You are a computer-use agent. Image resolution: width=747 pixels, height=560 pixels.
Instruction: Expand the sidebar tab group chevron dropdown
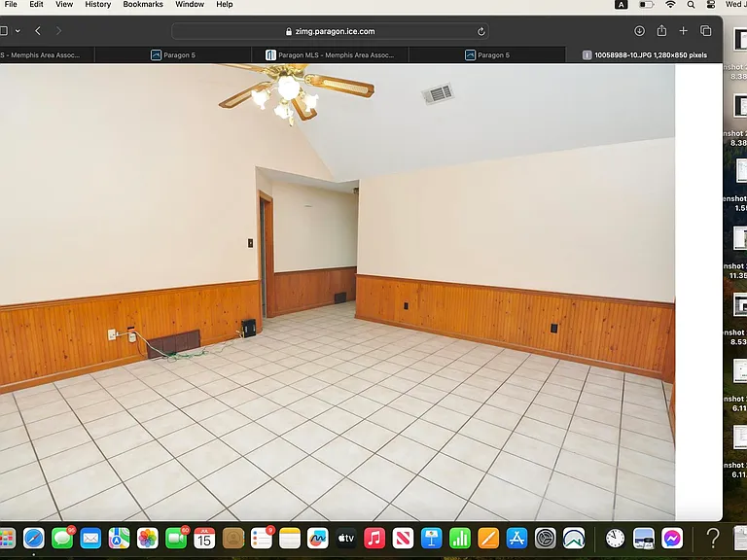(18, 31)
